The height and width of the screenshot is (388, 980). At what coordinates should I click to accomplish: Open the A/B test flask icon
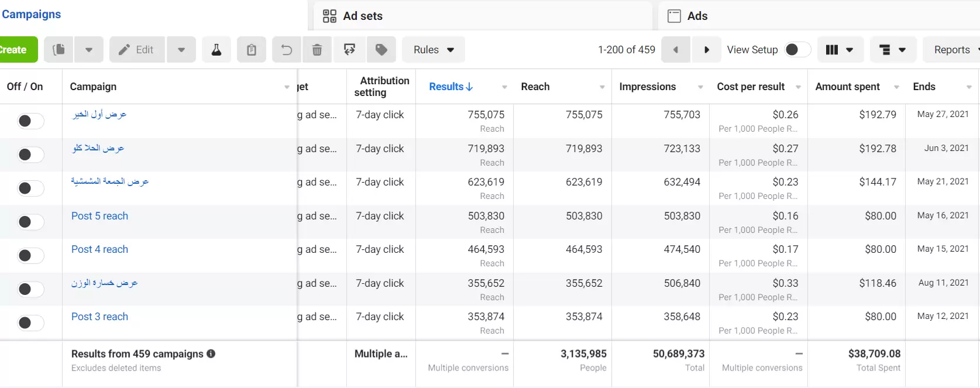click(x=216, y=50)
